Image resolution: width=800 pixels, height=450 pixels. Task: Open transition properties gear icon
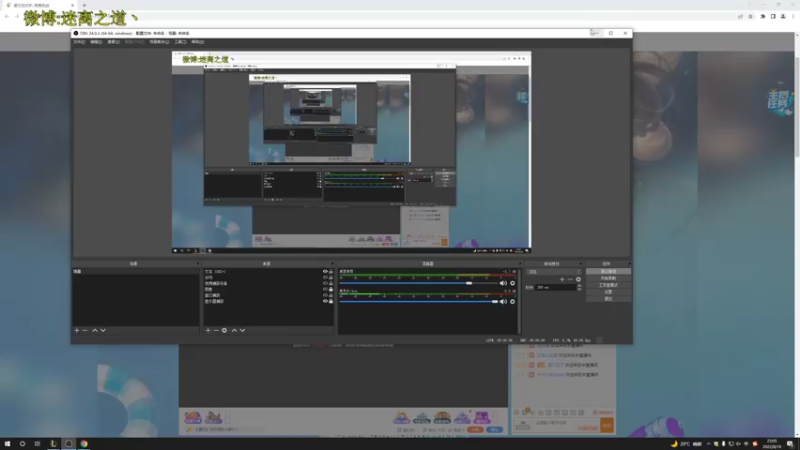pyautogui.click(x=578, y=280)
